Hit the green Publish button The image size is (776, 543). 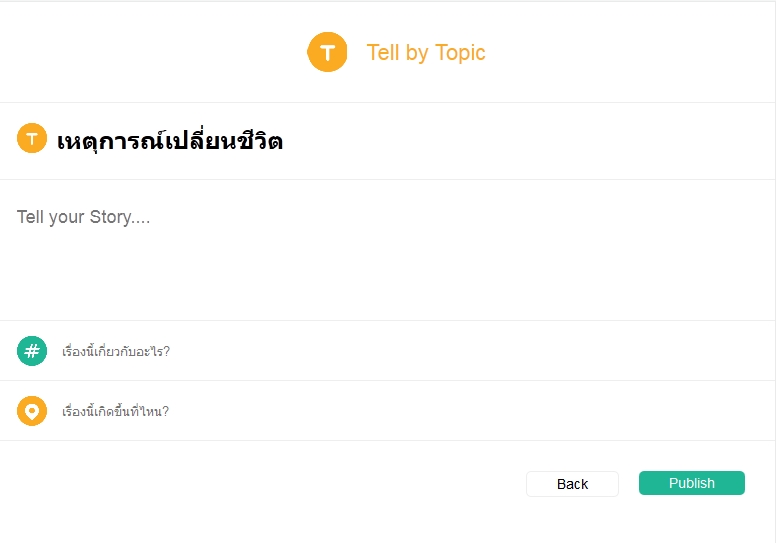point(691,483)
